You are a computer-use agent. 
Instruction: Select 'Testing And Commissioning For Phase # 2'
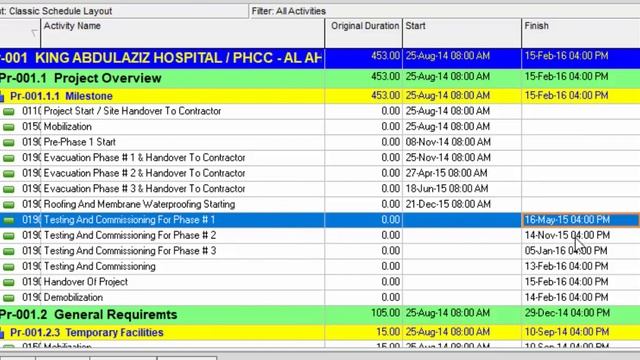click(130, 235)
